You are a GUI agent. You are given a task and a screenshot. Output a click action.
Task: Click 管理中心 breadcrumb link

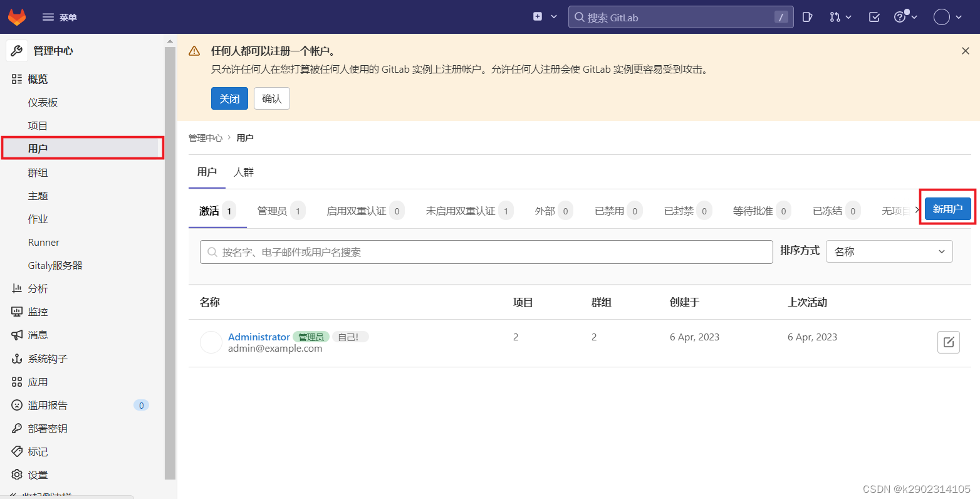tap(206, 138)
